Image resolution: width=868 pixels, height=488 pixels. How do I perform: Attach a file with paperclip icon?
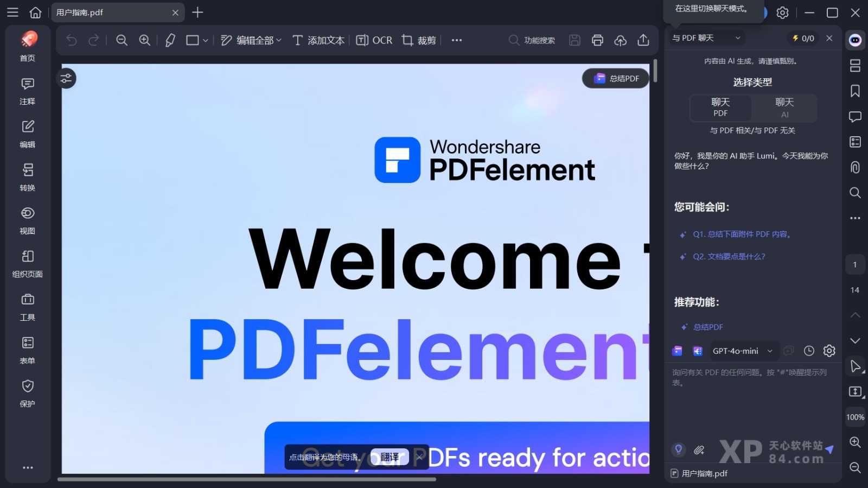pos(699,450)
